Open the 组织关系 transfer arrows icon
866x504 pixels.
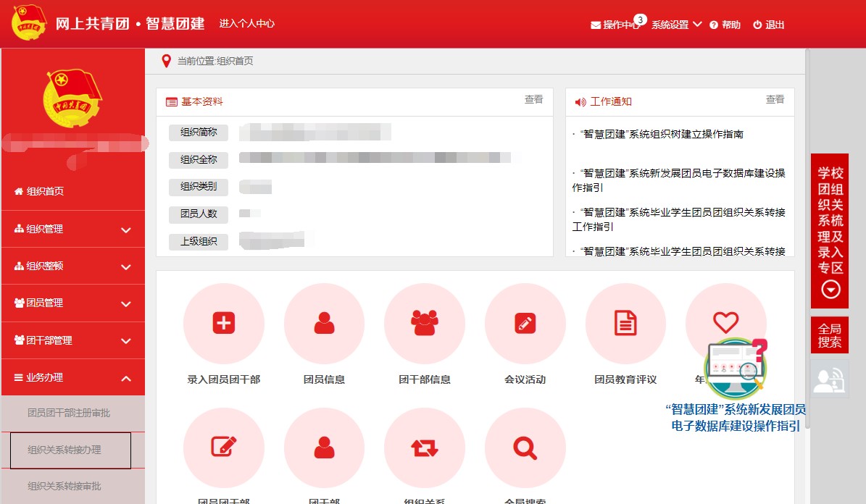pyautogui.click(x=424, y=448)
